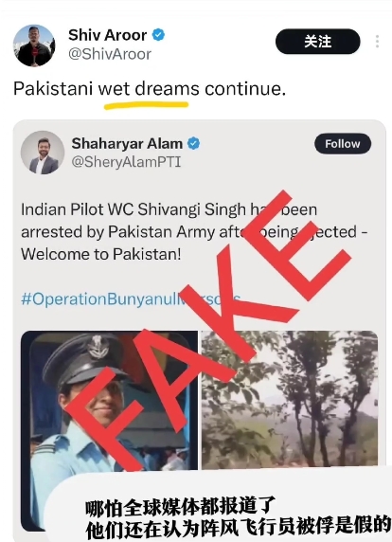The height and width of the screenshot is (542, 392).
Task: Follow Shaharyar Alam in quoted tweet
Action: tap(343, 144)
